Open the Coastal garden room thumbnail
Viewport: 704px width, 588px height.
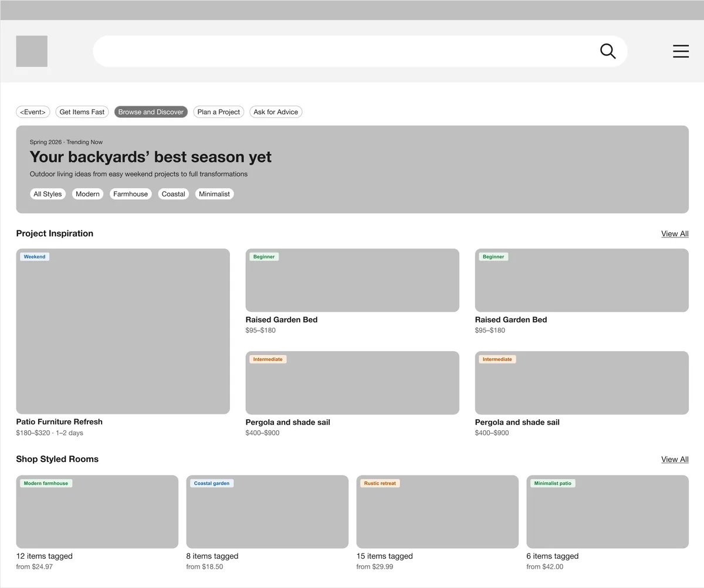(x=267, y=512)
